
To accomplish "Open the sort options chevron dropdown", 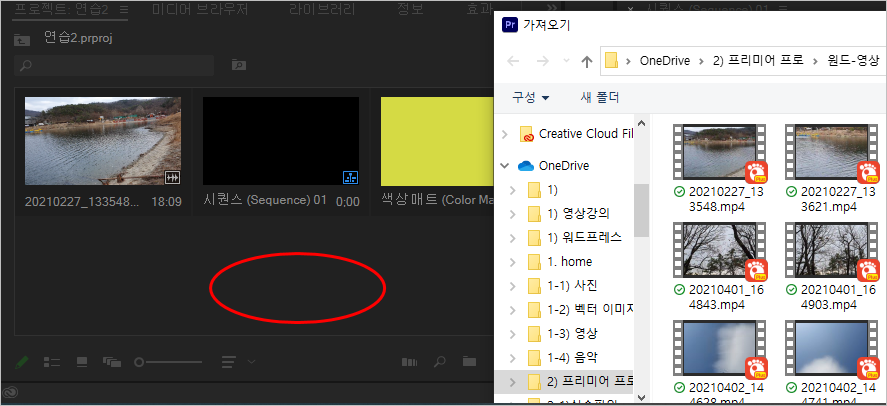I will click(252, 361).
